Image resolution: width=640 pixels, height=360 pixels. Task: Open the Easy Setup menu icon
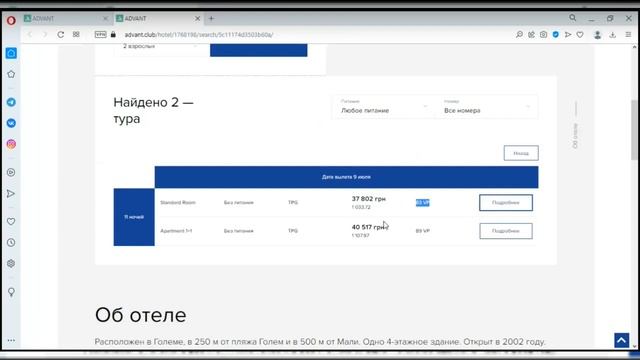pyautogui.click(x=628, y=35)
